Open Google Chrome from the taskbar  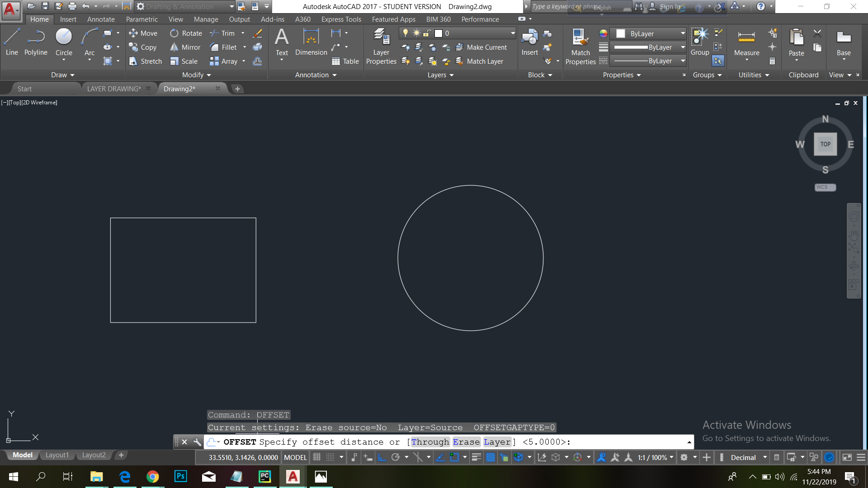coord(152,476)
